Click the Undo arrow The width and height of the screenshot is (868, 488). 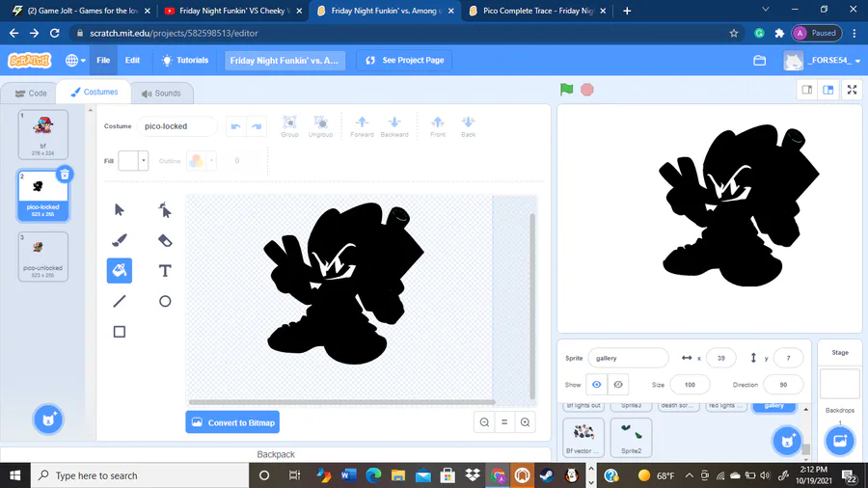point(236,126)
